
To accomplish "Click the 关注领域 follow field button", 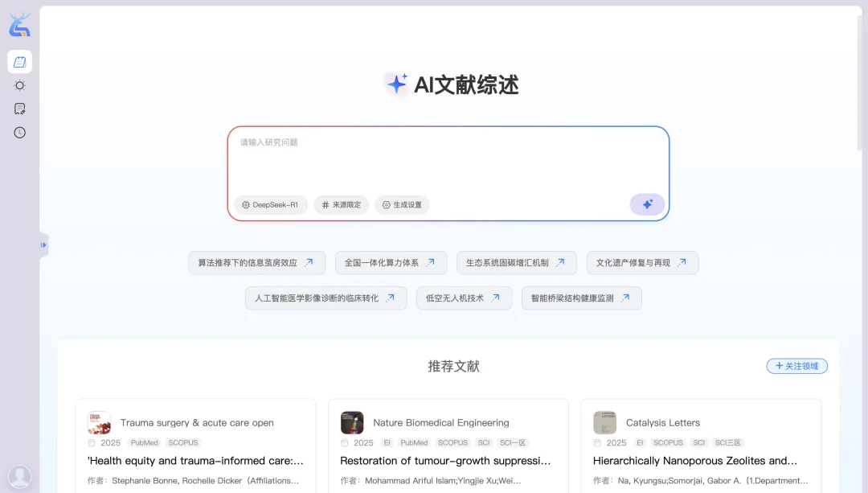I will coord(796,366).
